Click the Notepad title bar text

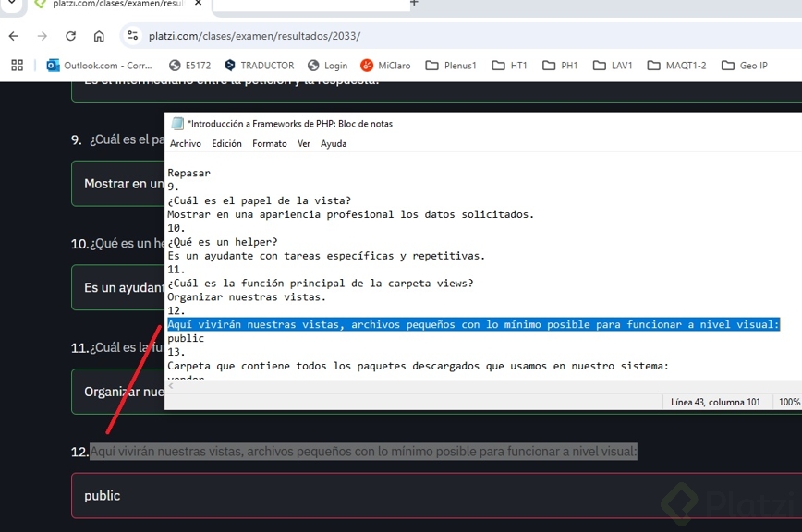[290, 124]
